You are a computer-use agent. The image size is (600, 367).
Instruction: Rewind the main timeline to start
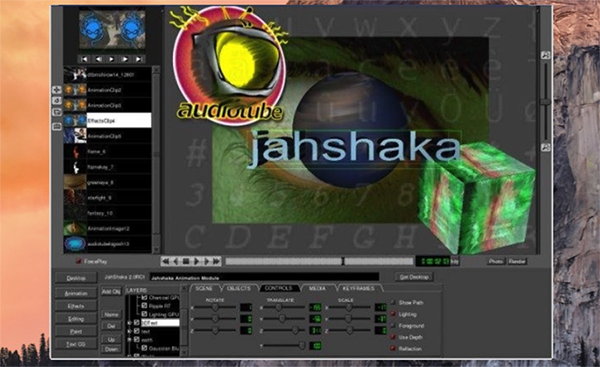click(x=165, y=261)
